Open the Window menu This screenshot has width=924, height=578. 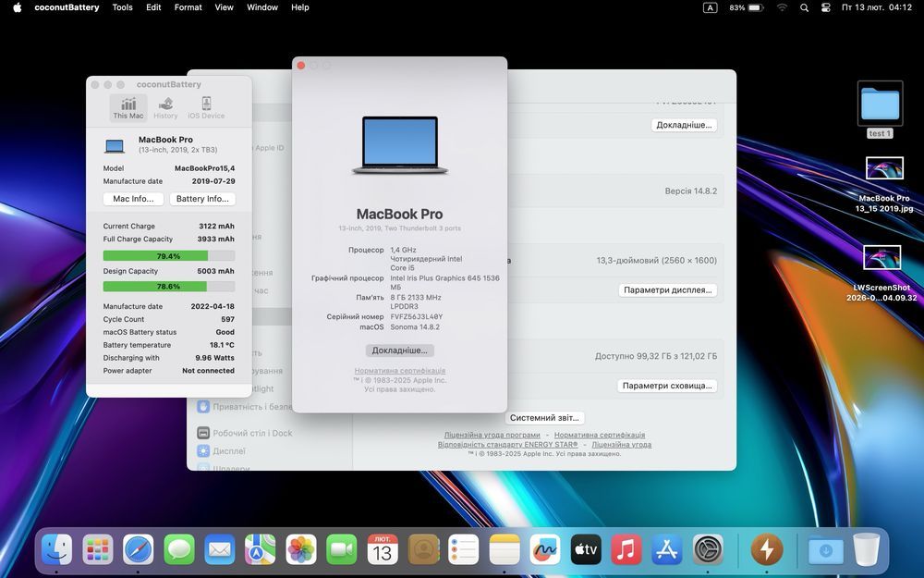point(262,7)
